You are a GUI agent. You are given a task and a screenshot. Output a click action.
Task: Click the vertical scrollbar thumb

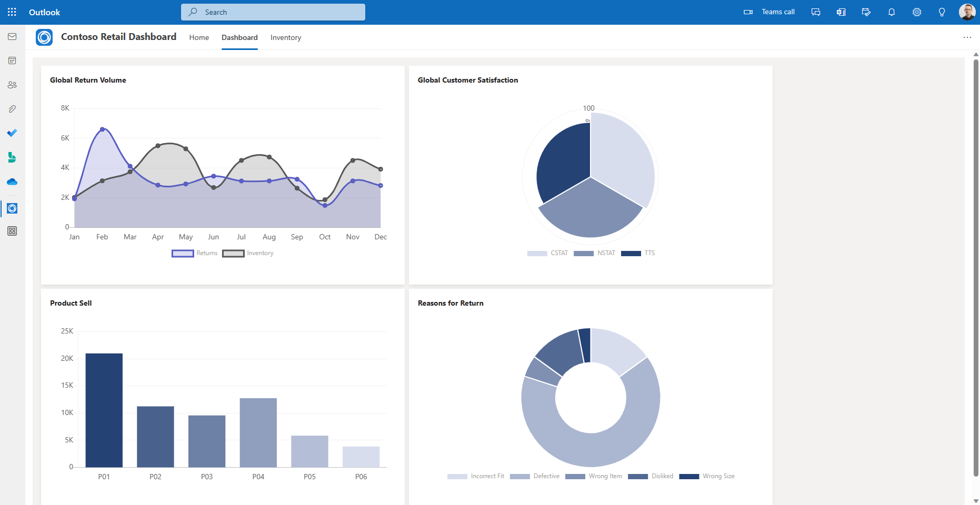[976, 268]
